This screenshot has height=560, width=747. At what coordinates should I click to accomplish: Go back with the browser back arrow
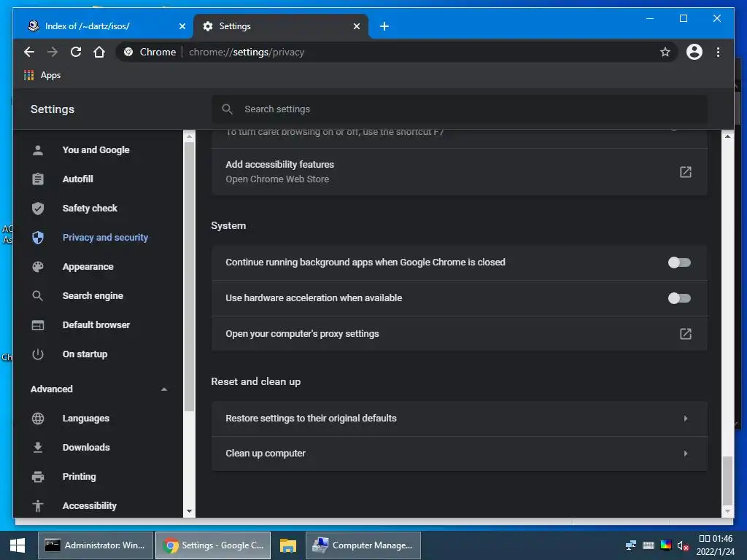pyautogui.click(x=29, y=52)
